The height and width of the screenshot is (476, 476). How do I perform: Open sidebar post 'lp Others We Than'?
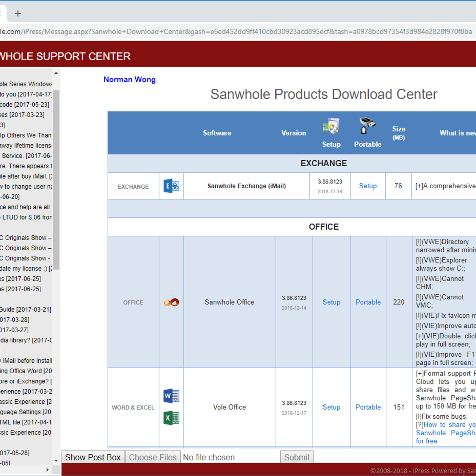pyautogui.click(x=26, y=135)
